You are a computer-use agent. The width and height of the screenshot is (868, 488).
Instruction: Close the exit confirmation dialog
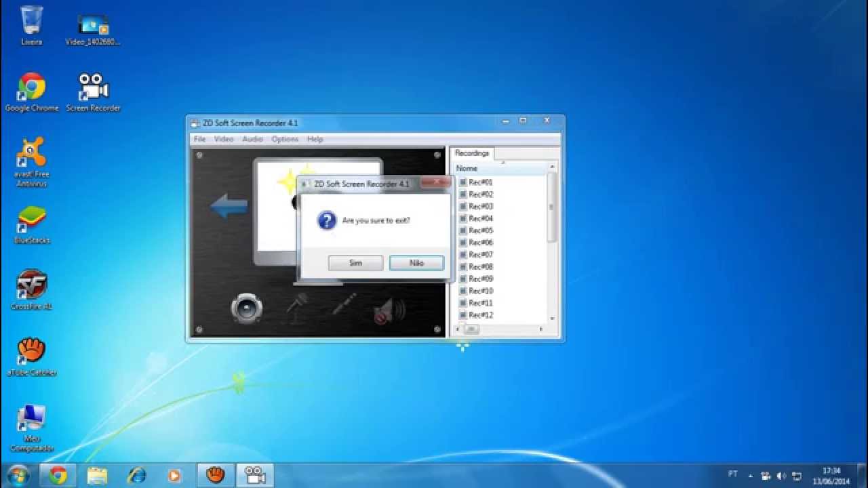(435, 183)
